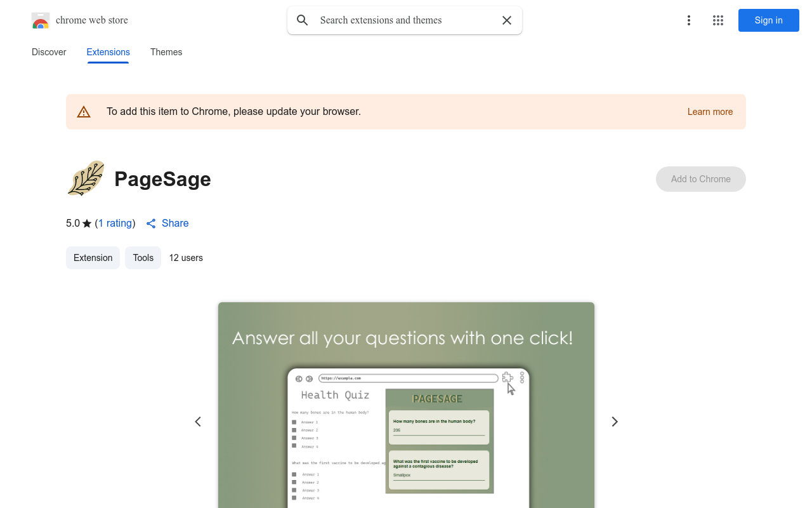This screenshot has width=812, height=508.
Task: Click the search magnifier icon
Action: click(303, 20)
